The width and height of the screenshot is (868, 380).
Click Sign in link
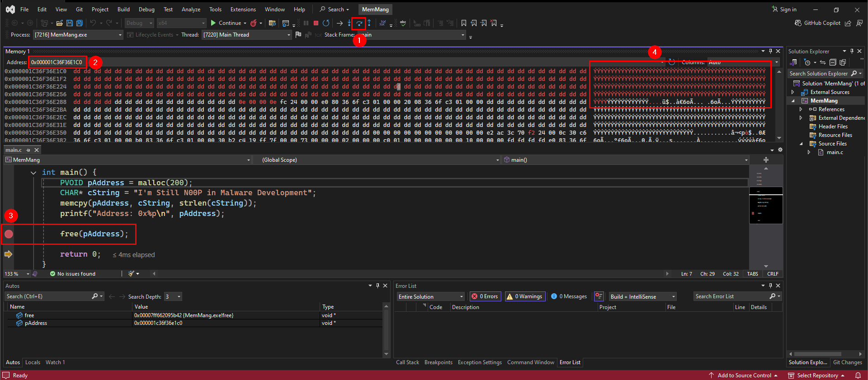coord(784,9)
